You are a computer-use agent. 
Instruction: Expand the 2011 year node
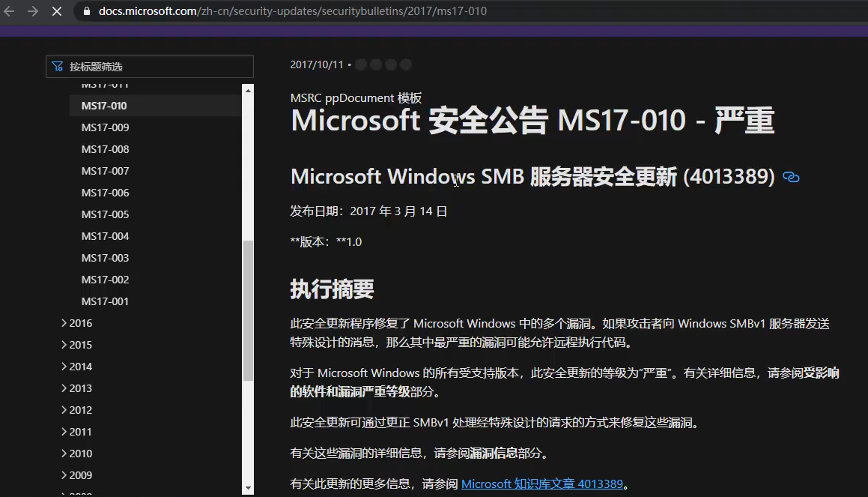[x=76, y=432]
